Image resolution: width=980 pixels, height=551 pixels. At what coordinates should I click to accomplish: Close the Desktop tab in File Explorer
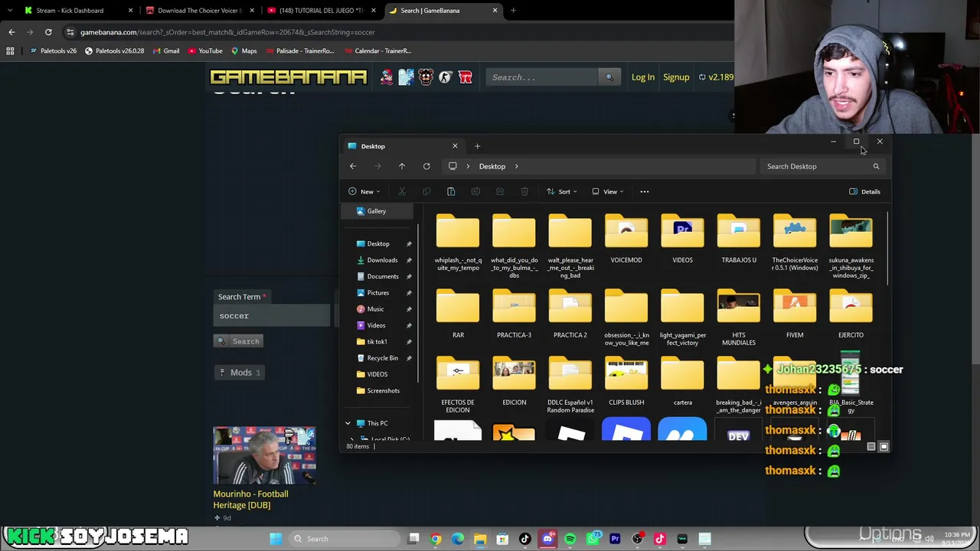pos(455,146)
